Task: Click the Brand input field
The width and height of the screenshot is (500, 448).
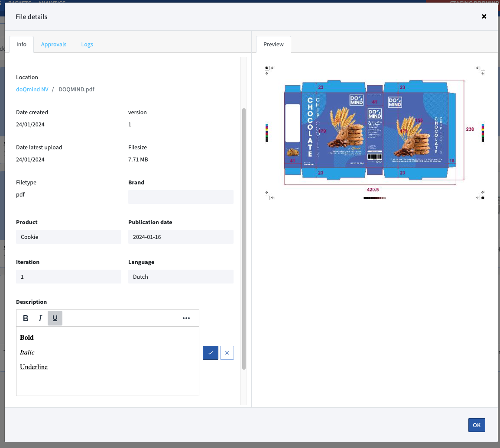Action: [x=181, y=197]
